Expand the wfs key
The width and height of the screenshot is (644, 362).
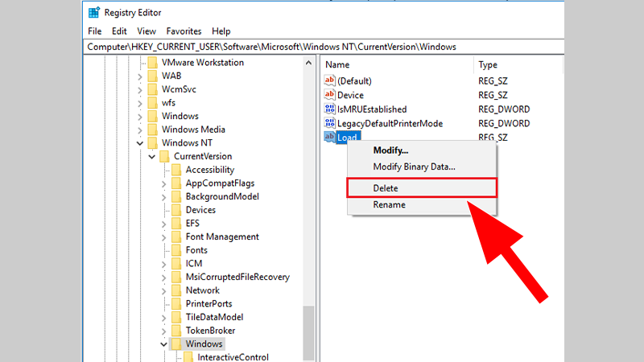[x=140, y=103]
